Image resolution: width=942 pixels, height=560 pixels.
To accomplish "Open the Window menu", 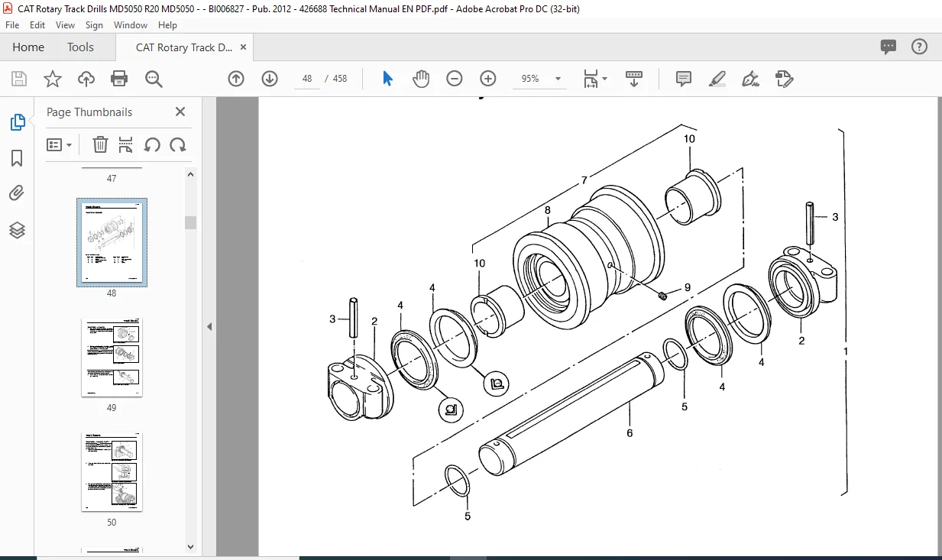I will point(131,25).
